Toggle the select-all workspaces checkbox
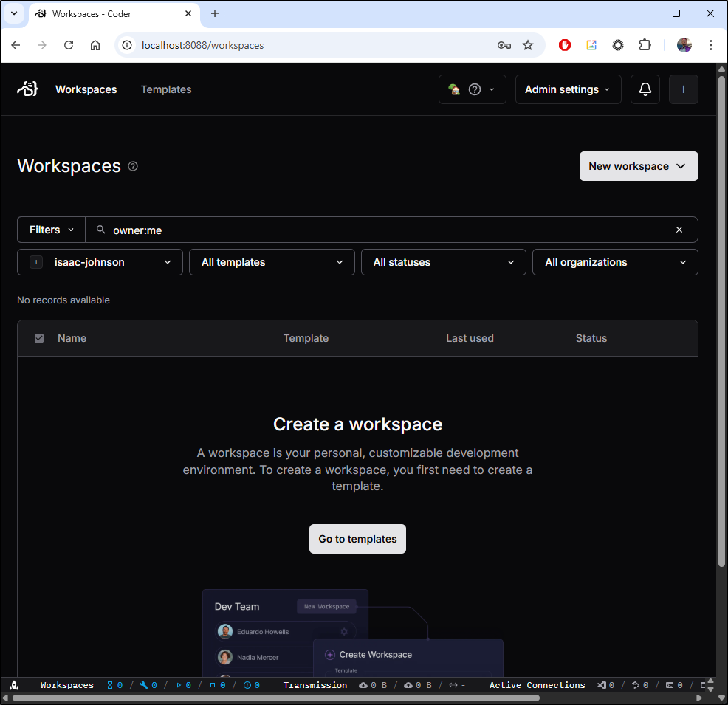The height and width of the screenshot is (705, 728). [x=39, y=338]
